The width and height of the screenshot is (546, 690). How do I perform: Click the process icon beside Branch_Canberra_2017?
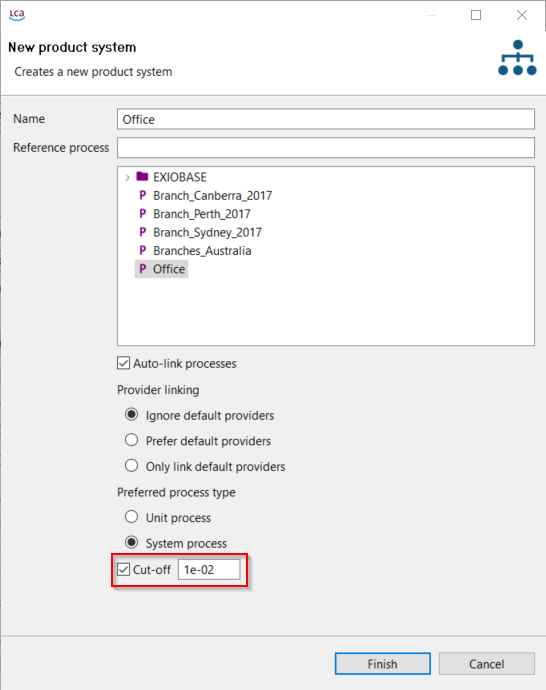click(142, 195)
